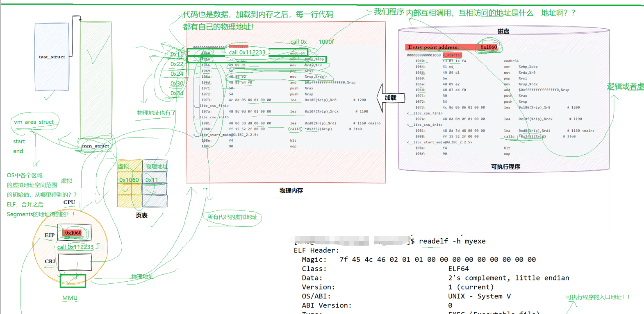Click the 'readelf -h myexe' command

click(x=452, y=241)
